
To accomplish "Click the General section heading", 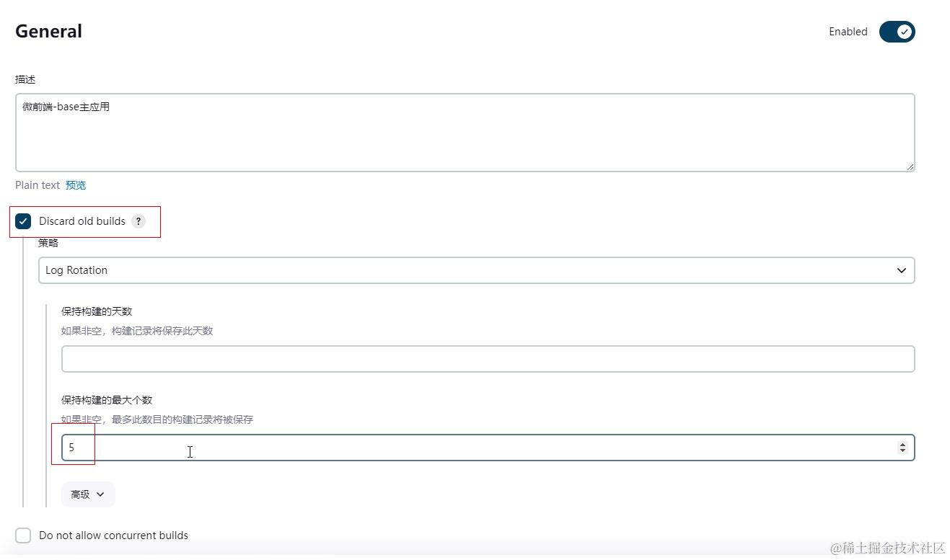I will pyautogui.click(x=48, y=32).
